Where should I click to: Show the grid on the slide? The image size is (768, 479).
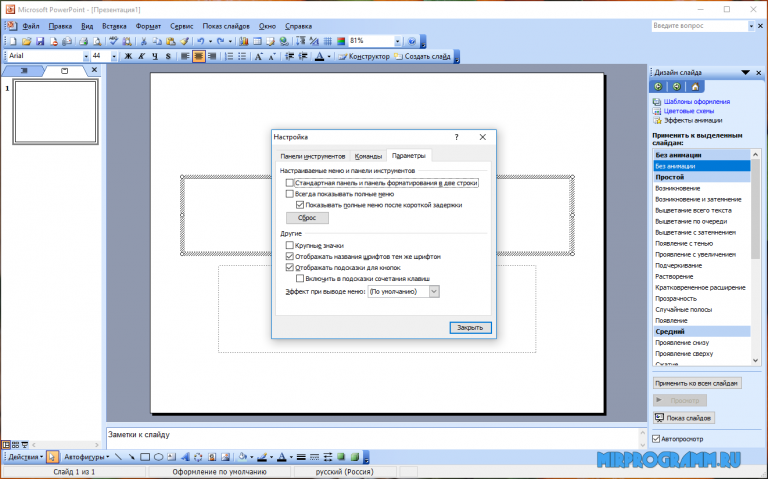[328, 42]
